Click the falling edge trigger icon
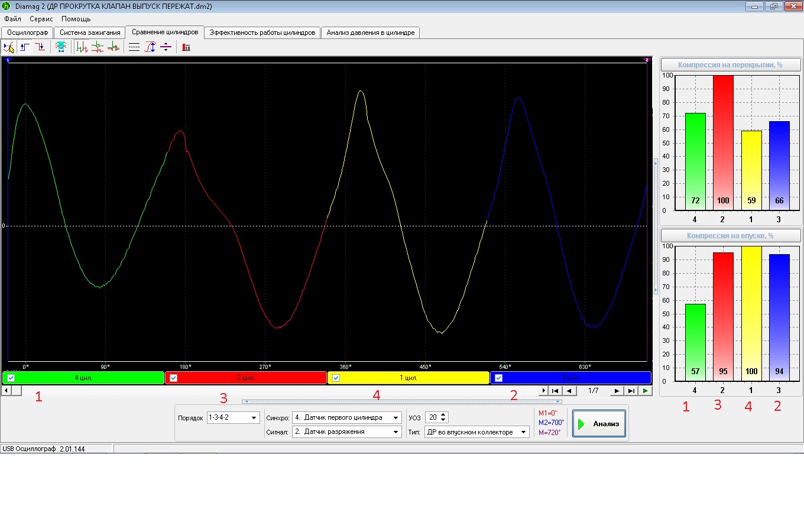Screen dimensions: 804x532 click(40, 47)
